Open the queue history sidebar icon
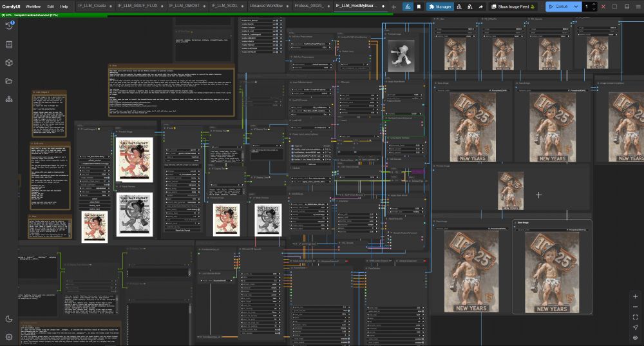Screen dimensions: 644x346 9,26
